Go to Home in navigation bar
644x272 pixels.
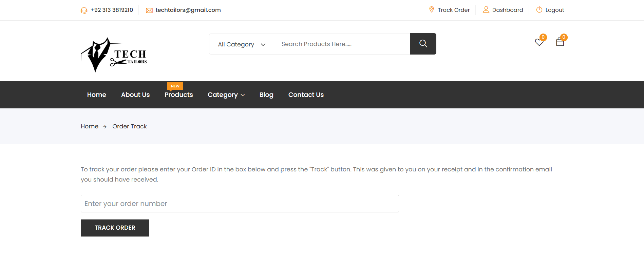(97, 95)
